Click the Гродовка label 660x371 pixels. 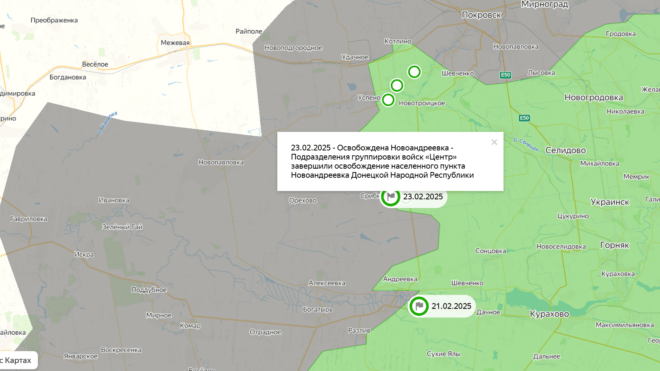click(x=620, y=34)
